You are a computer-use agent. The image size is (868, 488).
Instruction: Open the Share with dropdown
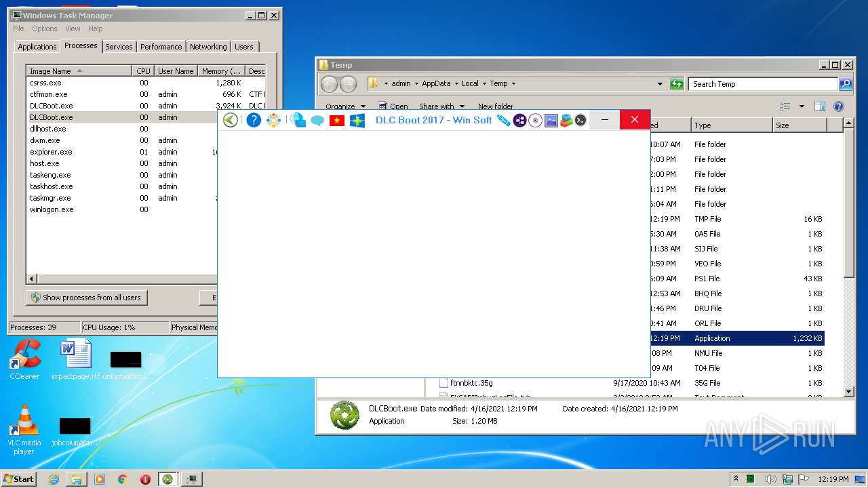pyautogui.click(x=441, y=106)
